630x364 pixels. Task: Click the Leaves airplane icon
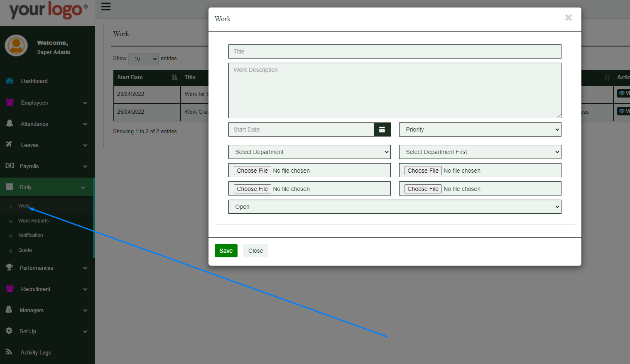pos(9,144)
